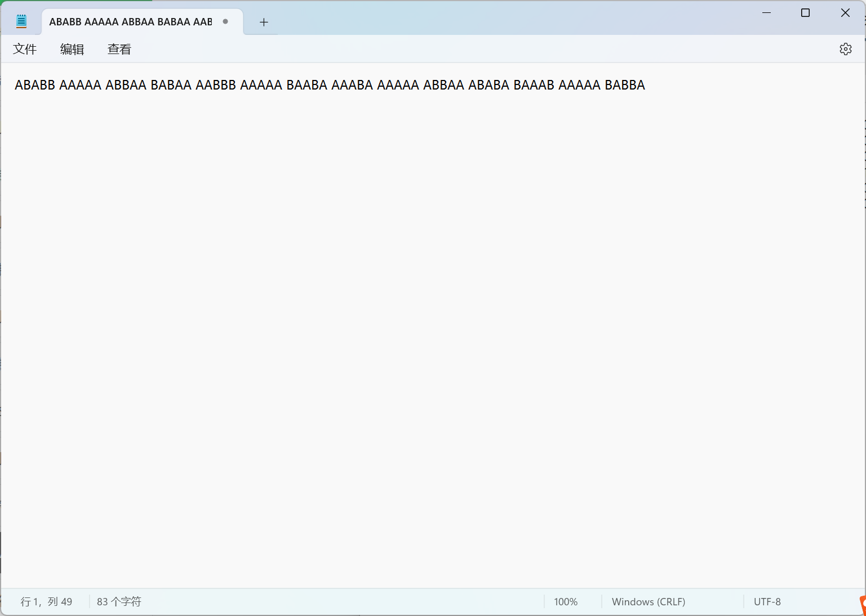Click the 行 1, 列 49 position indicator
Viewport: 866px width, 616px height.
[46, 602]
